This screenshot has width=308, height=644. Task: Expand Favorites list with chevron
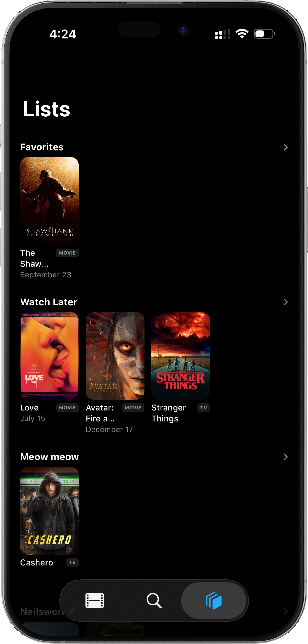[285, 147]
